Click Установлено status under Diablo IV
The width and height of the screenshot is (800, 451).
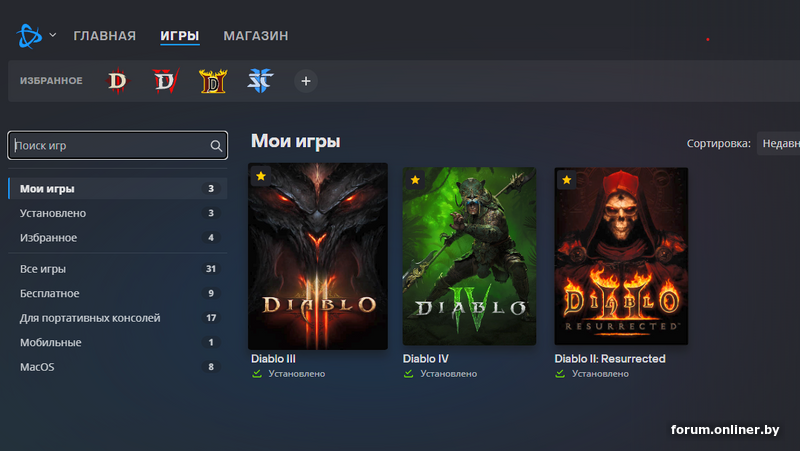448,374
